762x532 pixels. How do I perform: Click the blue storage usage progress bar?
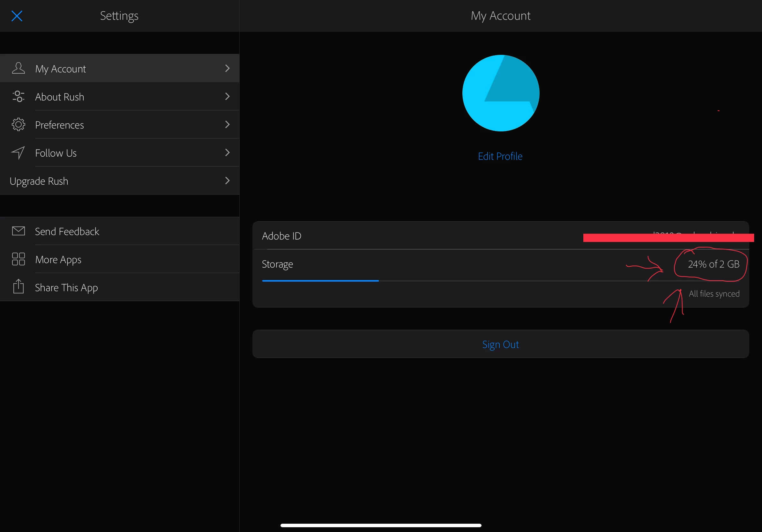(x=320, y=281)
